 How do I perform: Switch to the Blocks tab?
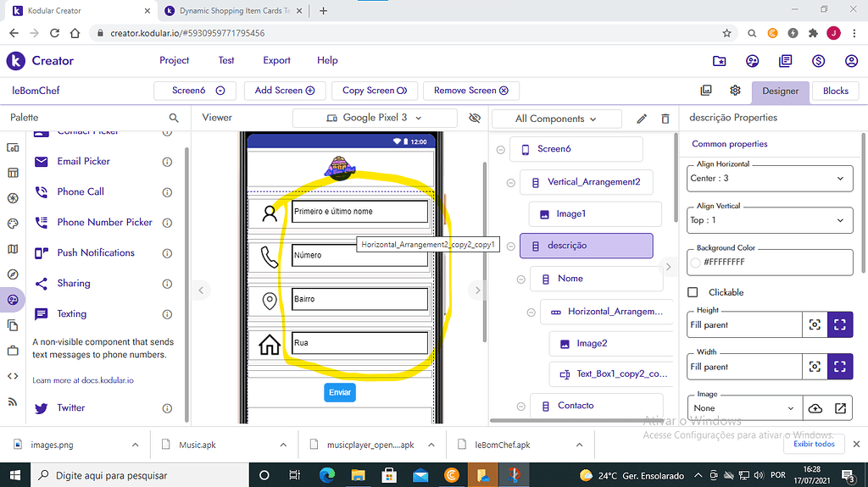point(835,91)
